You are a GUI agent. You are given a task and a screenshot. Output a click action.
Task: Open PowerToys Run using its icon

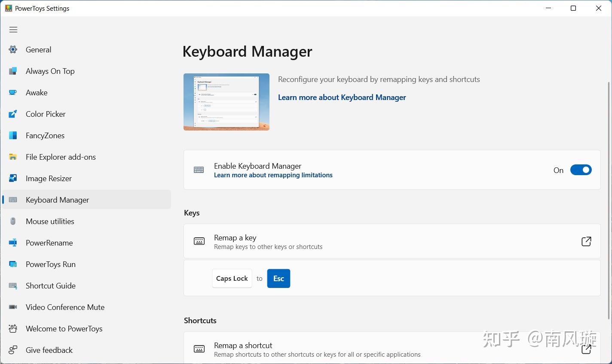pos(13,264)
